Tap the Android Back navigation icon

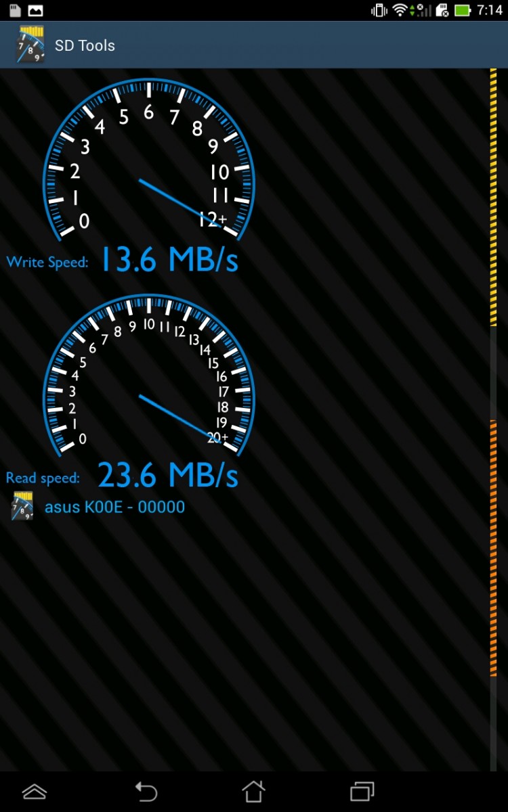[146, 791]
